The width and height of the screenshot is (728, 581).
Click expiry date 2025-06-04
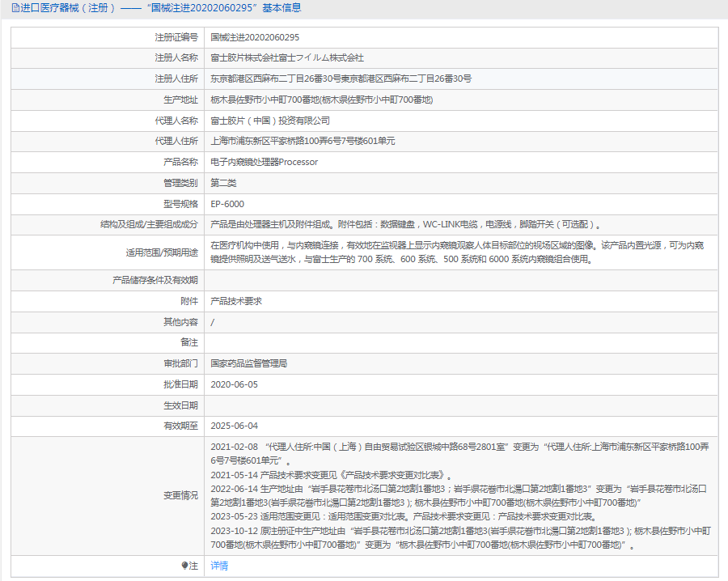coord(234,426)
